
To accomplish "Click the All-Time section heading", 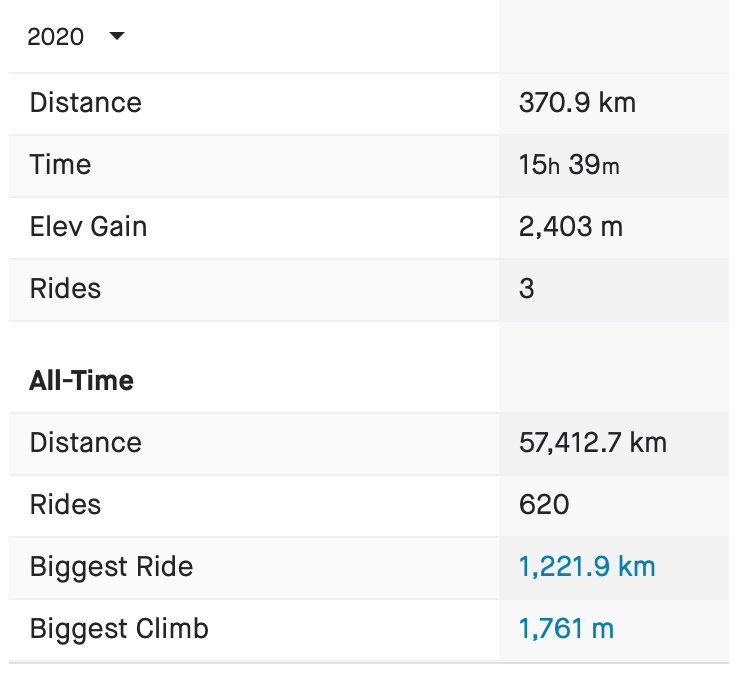I will [x=82, y=381].
